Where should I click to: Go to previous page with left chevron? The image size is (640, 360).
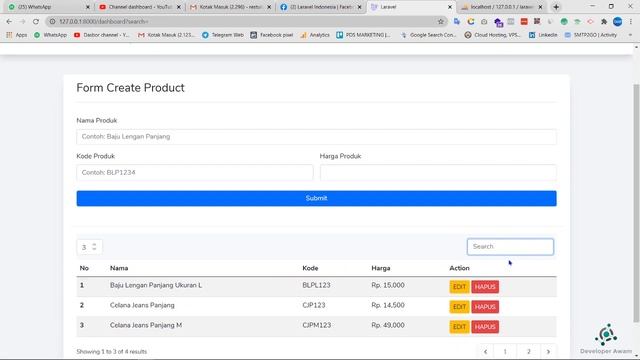pyautogui.click(x=485, y=351)
